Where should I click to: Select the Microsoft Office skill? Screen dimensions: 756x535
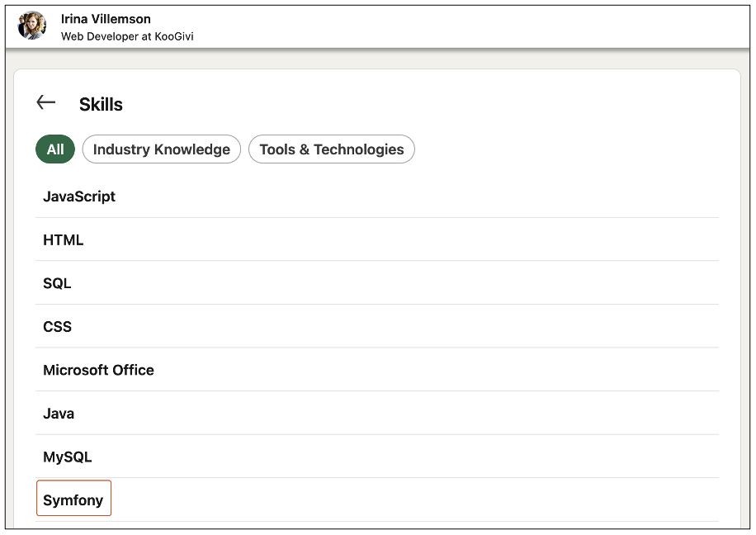98,370
